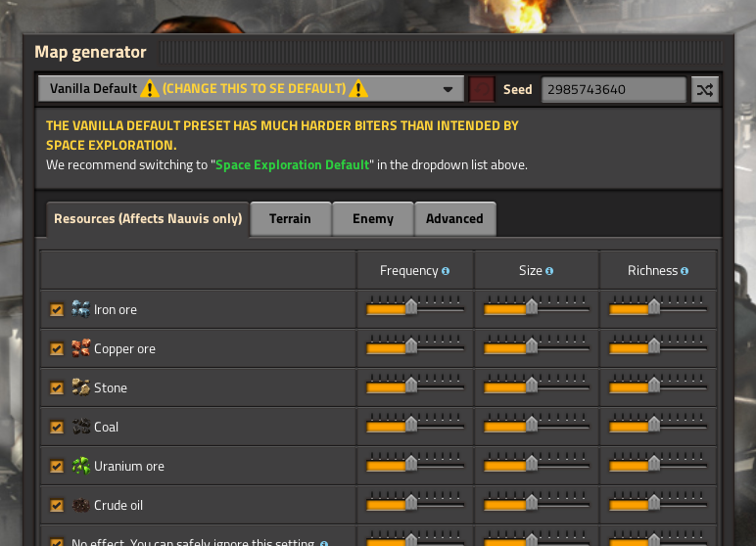The image size is (756, 546).
Task: Click the Map generator title text
Action: [90, 52]
